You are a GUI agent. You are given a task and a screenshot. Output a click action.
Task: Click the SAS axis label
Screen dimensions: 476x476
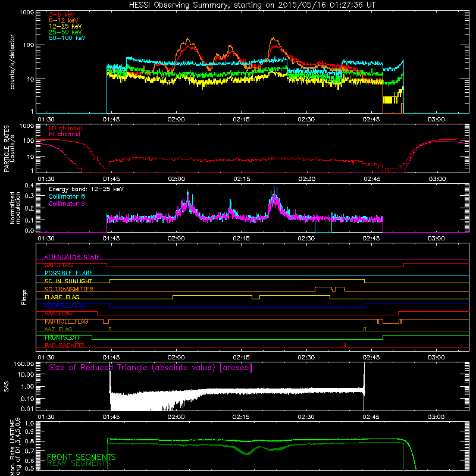coord(7,387)
